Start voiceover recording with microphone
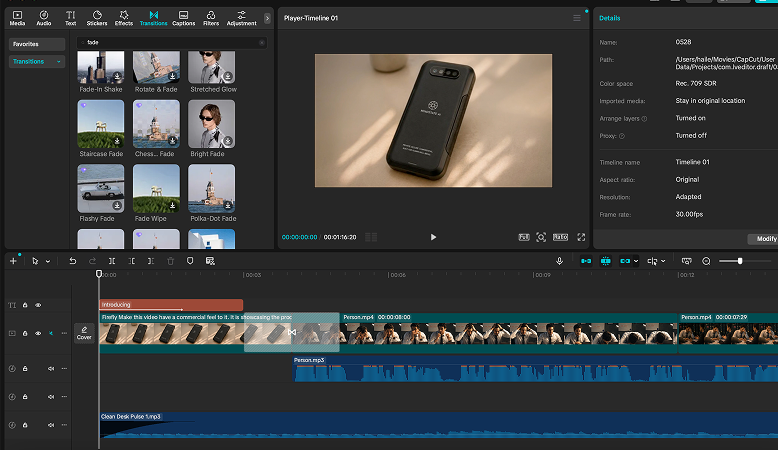Viewport: 778px width, 450px height. point(559,261)
